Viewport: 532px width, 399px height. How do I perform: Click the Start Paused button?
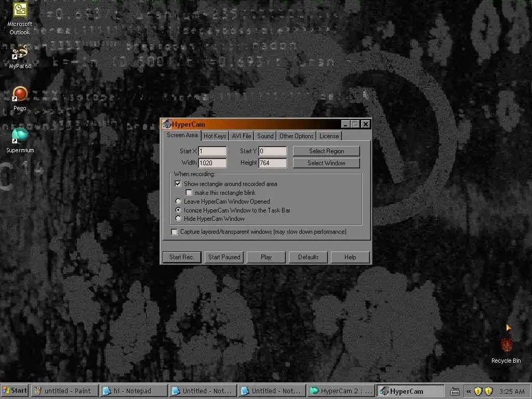coord(224,257)
